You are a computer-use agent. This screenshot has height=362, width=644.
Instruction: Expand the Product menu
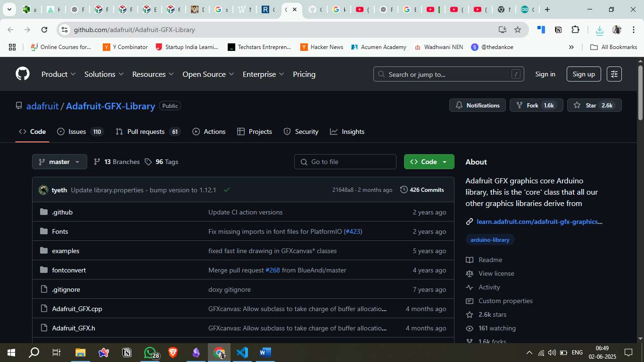click(x=58, y=74)
